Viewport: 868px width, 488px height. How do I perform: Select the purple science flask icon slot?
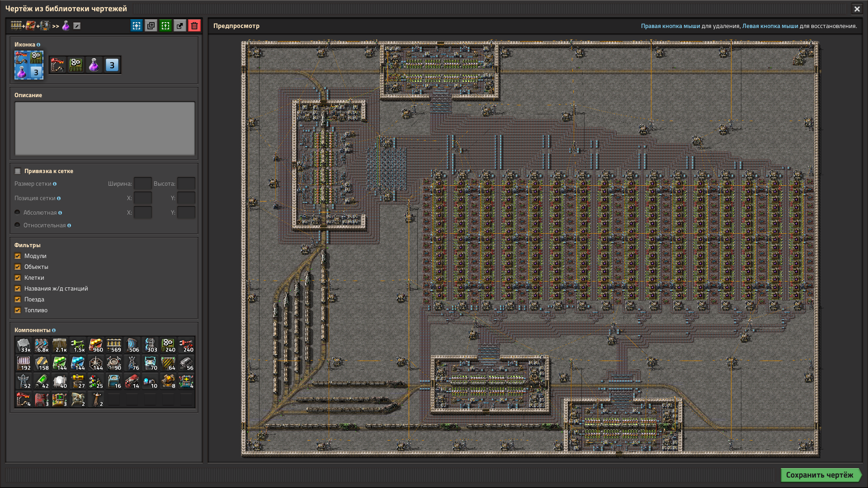94,65
